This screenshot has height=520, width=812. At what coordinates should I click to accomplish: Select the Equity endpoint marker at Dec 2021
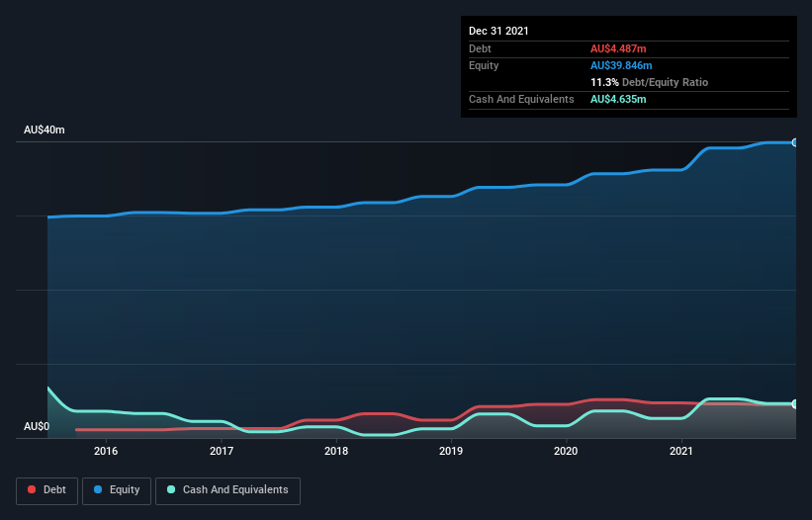click(x=795, y=142)
